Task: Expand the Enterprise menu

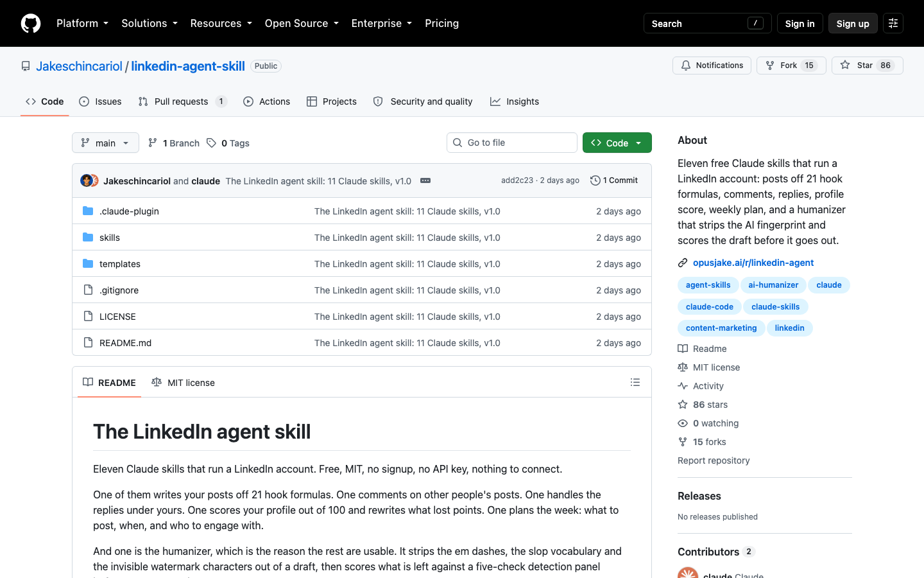Action: pos(382,23)
